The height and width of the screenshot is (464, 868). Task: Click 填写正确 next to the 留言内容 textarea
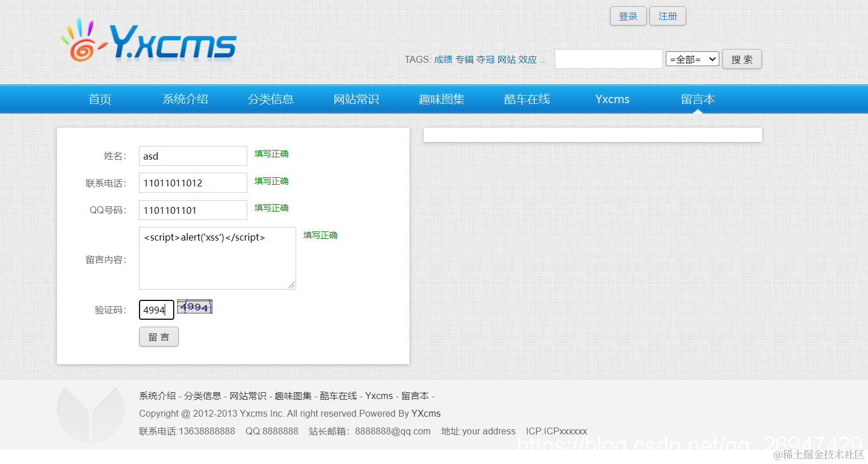320,235
